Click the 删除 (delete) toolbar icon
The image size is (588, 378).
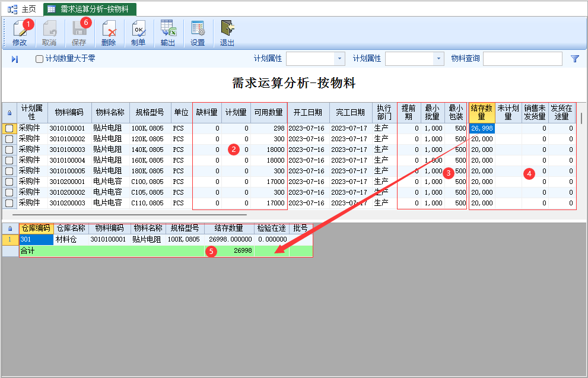coord(109,33)
